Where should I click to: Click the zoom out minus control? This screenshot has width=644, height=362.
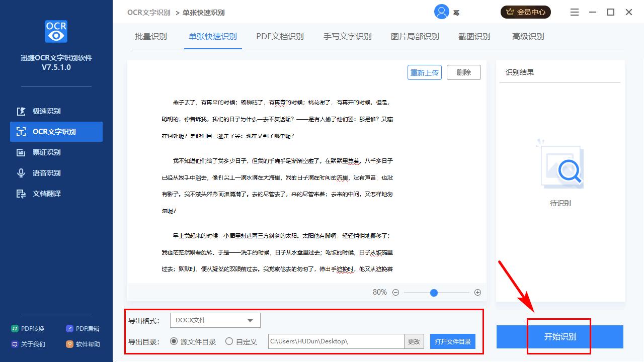tap(395, 292)
